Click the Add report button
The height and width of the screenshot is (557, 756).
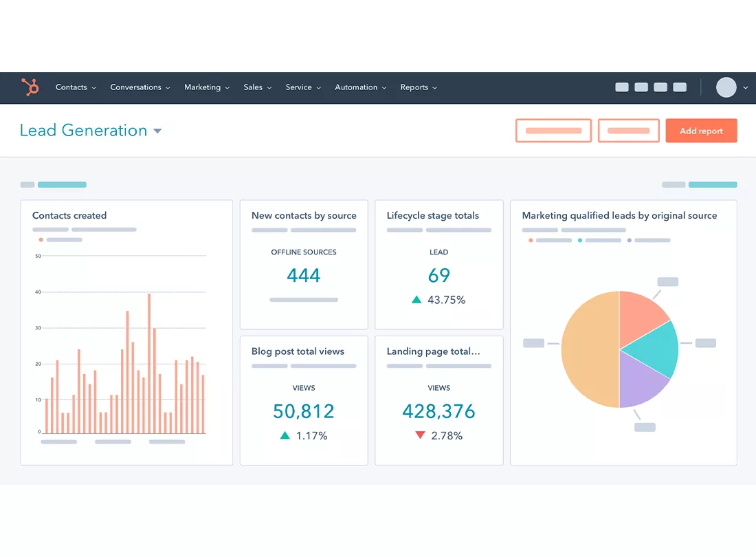pyautogui.click(x=701, y=131)
